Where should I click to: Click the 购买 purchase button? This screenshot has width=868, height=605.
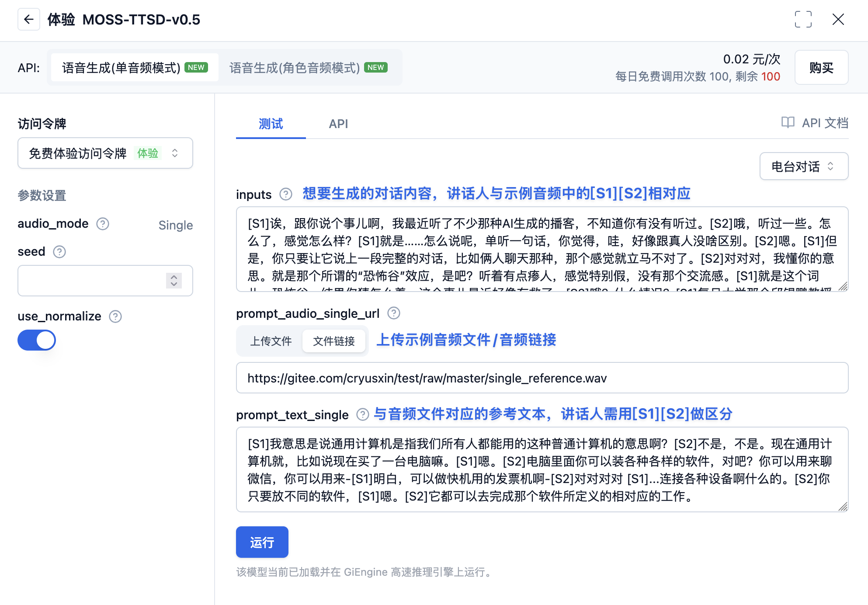(821, 67)
